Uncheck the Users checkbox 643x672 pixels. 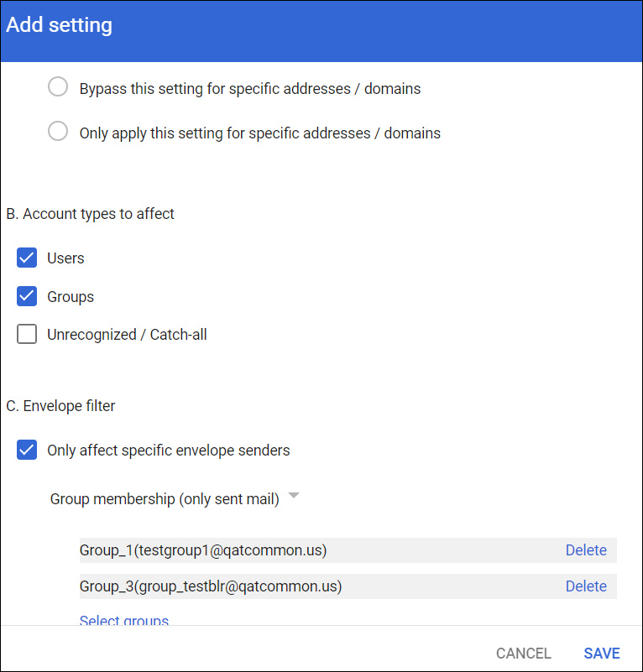tap(28, 258)
